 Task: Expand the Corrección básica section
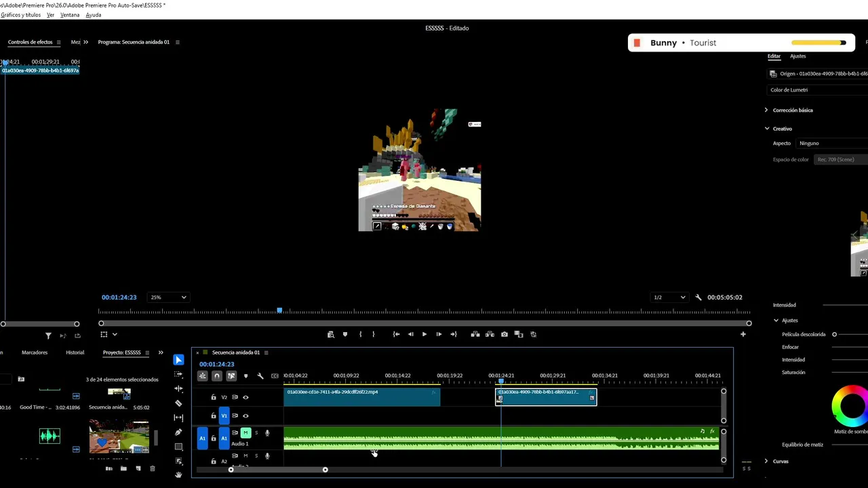click(x=766, y=110)
